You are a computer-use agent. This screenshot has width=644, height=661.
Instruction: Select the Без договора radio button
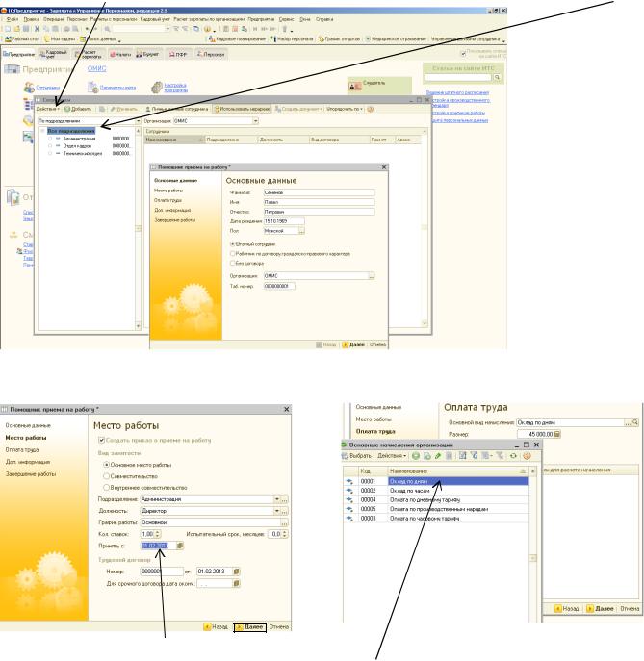(232, 263)
